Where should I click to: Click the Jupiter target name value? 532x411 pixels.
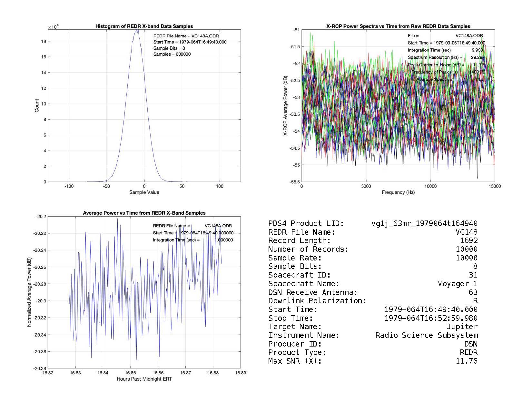462,327
